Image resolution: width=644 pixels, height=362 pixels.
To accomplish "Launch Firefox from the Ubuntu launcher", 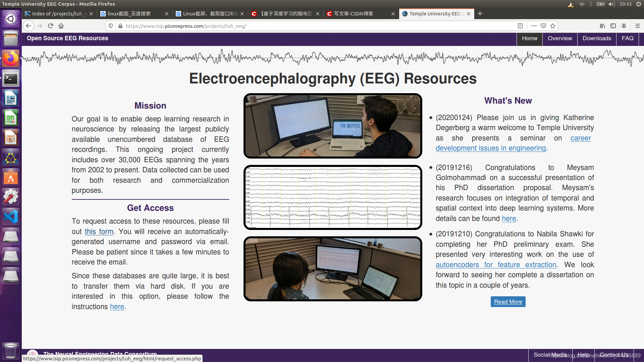I will click(11, 59).
